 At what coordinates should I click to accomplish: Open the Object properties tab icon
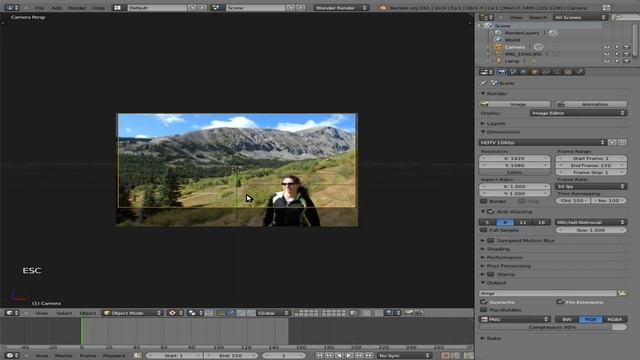(535, 72)
